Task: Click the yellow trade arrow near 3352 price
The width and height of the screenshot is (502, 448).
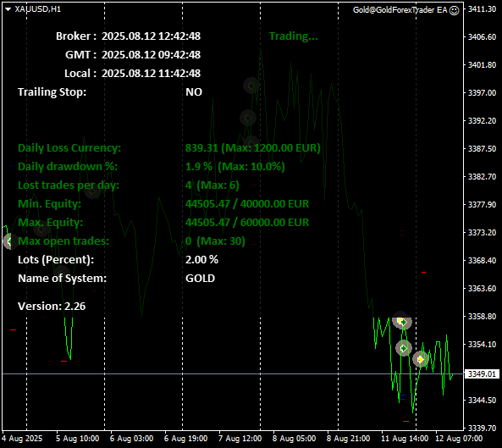Action: tap(421, 359)
